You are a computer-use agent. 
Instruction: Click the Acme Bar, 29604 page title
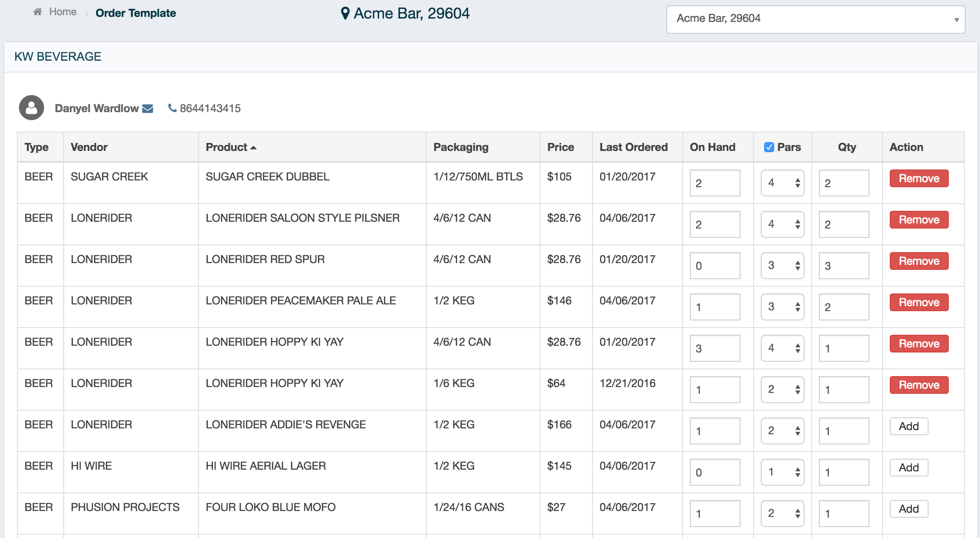click(x=411, y=13)
